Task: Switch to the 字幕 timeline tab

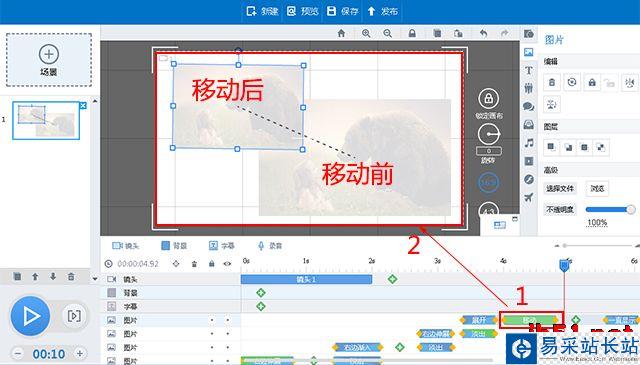Action: tap(222, 245)
